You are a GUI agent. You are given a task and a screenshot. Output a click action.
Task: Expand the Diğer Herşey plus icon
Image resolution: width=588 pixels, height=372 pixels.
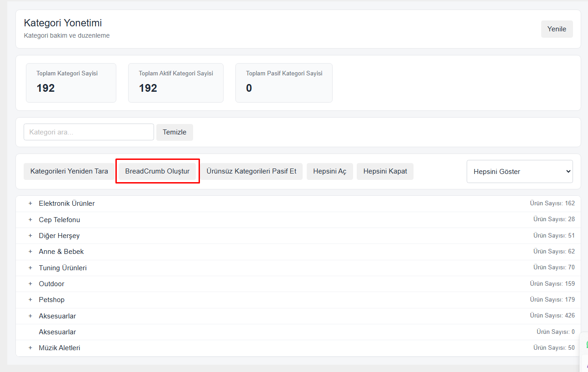tap(30, 236)
